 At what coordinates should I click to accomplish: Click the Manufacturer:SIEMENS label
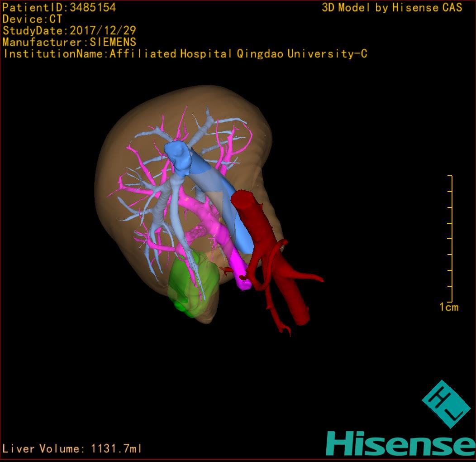69,42
